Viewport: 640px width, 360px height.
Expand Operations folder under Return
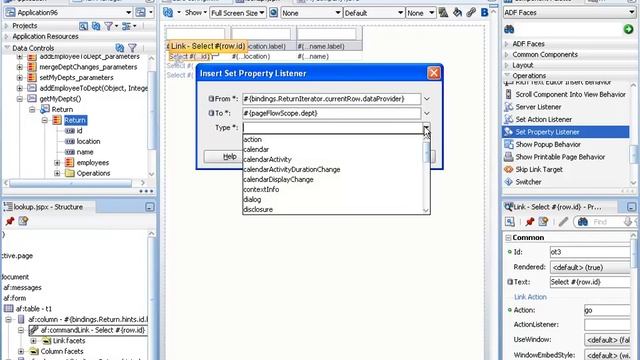pyautogui.click(x=57, y=173)
